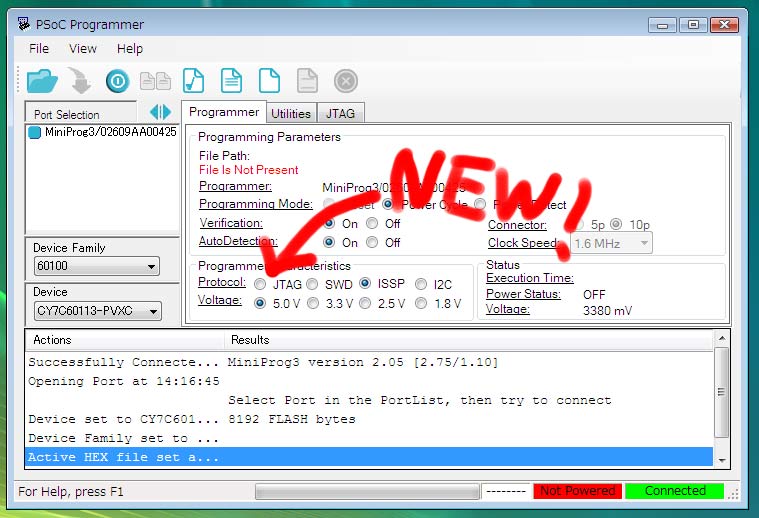
Task: Click the checksum document icon with checkmark
Action: (193, 80)
